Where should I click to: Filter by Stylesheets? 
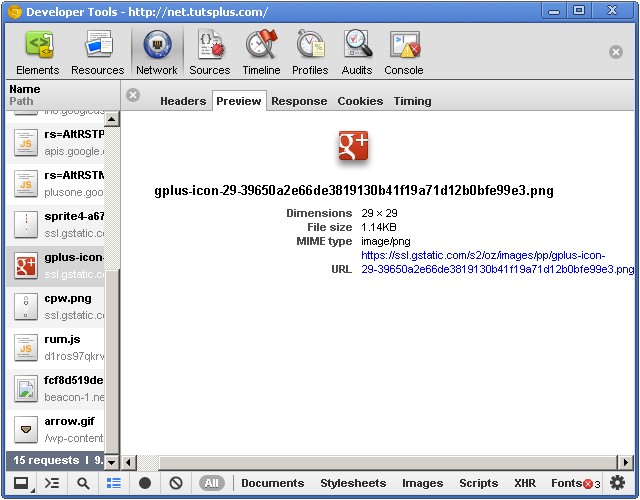(353, 483)
